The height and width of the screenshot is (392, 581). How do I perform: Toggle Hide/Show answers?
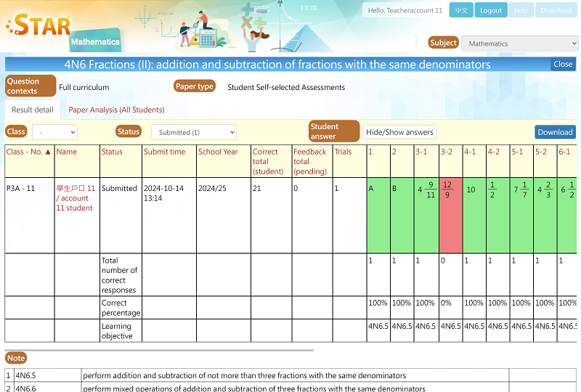[399, 132]
